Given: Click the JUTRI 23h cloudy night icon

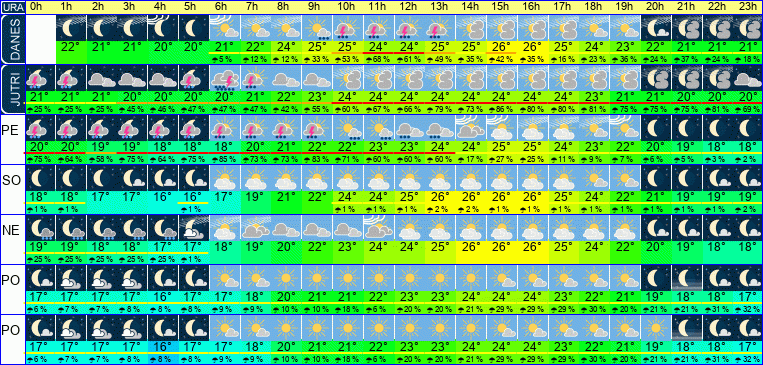Looking at the screenshot, I should click(x=746, y=78).
